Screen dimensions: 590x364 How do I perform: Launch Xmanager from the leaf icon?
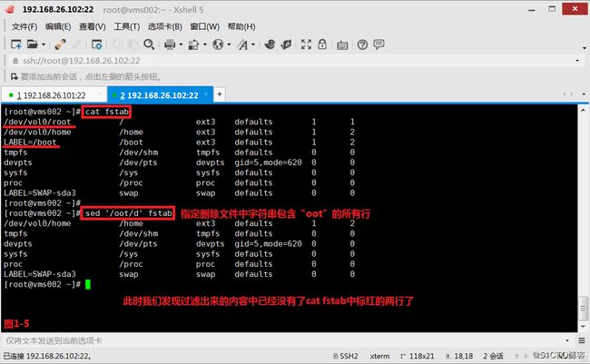pyautogui.click(x=286, y=44)
